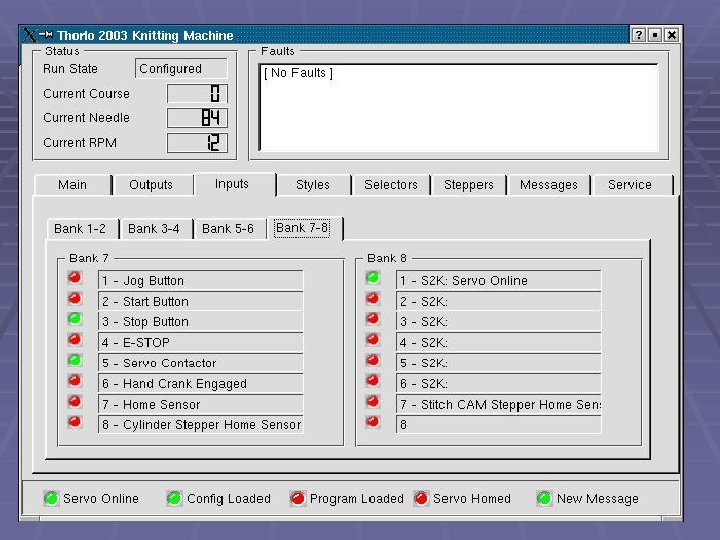Close the Thorlo 2003 Knitting Machine window
Viewport: 720px width, 540px height.
click(x=671, y=35)
